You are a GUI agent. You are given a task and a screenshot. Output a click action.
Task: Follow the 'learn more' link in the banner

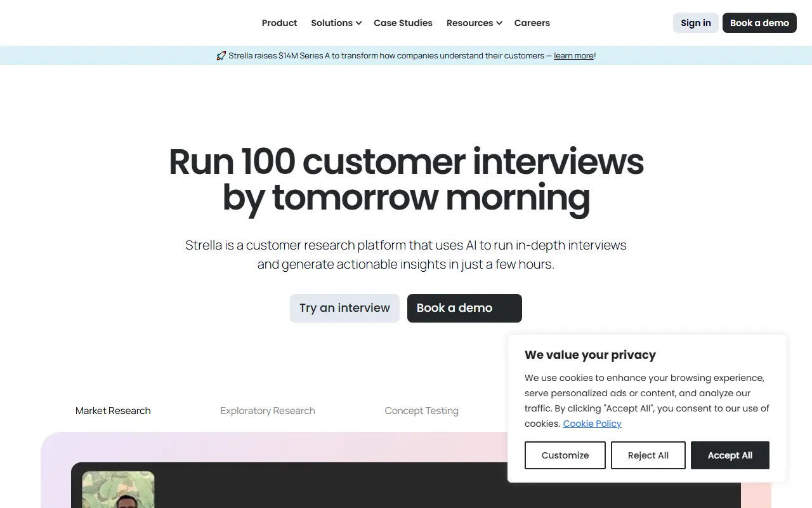click(573, 56)
